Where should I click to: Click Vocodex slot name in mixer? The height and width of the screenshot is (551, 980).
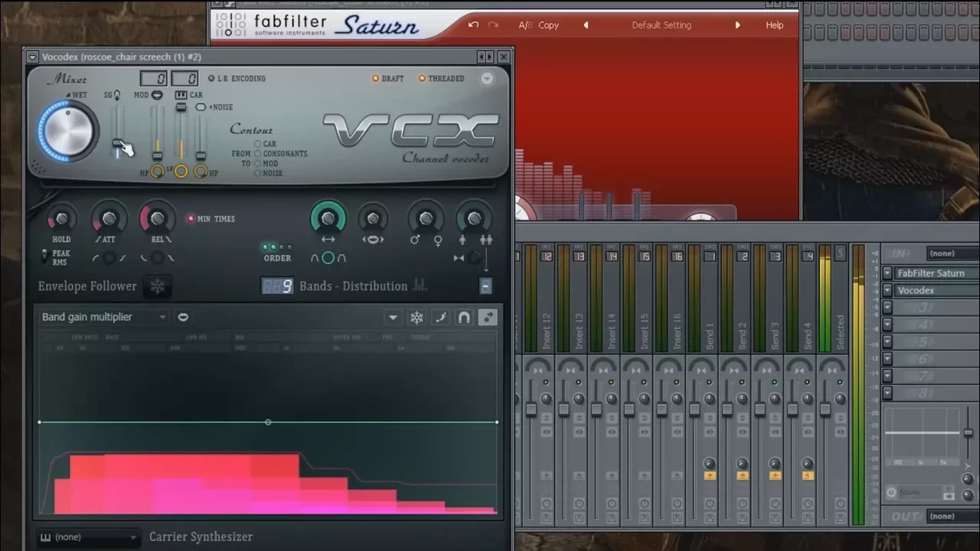[x=936, y=291]
